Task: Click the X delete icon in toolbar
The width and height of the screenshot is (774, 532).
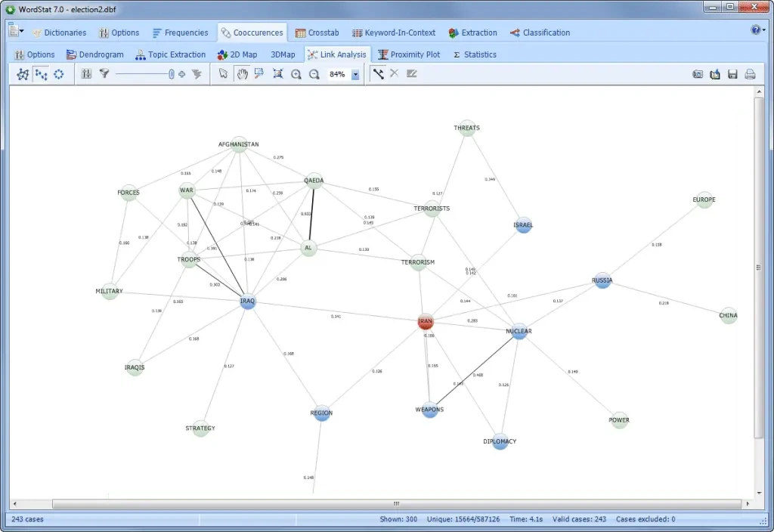Action: [x=395, y=74]
